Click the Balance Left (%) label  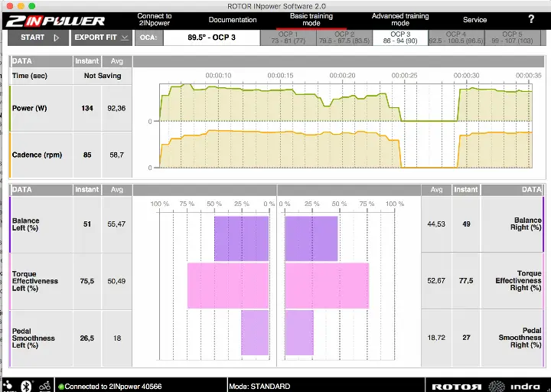26,224
